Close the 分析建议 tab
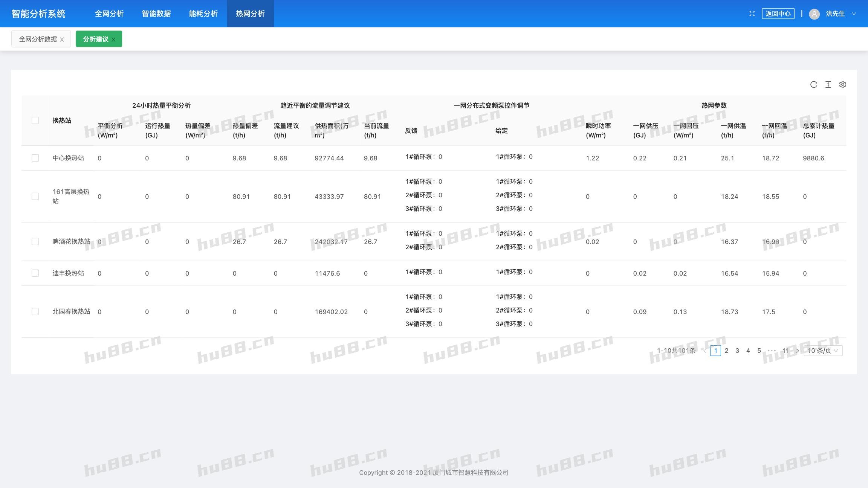Screen dimensions: 868x488 [113, 40]
